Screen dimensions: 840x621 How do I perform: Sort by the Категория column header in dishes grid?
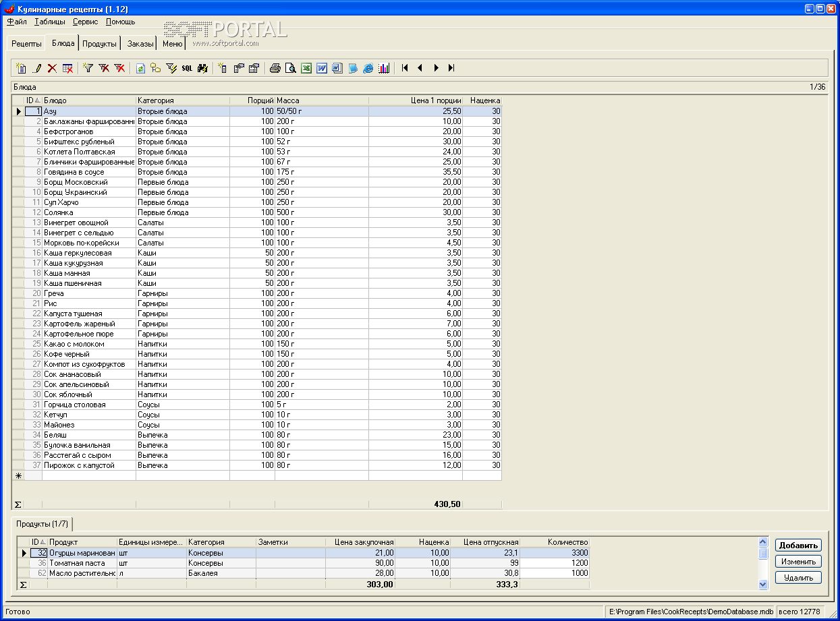pos(183,100)
